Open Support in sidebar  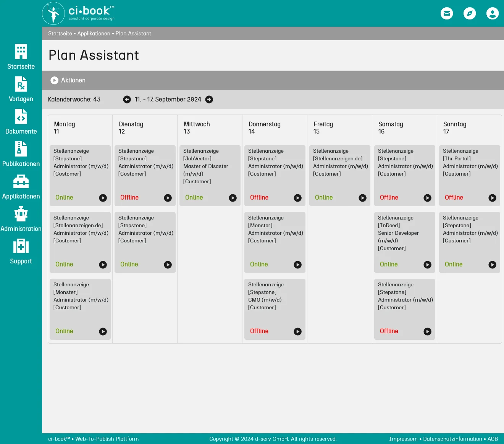click(21, 251)
